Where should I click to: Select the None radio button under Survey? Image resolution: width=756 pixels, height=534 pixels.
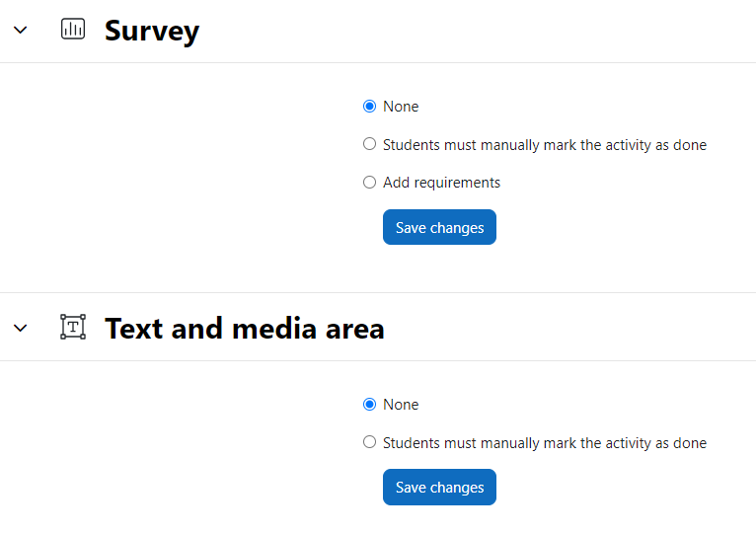(x=369, y=107)
